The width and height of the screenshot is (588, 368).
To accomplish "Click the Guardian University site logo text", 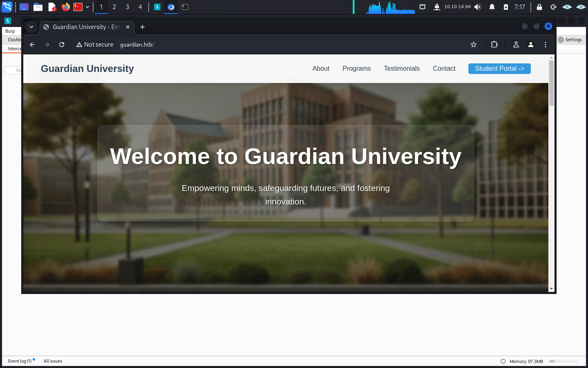I will (87, 69).
